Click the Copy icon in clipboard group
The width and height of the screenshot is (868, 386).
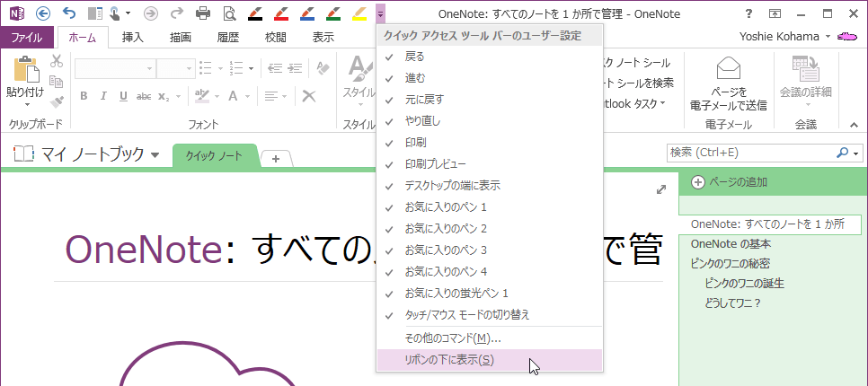57,82
